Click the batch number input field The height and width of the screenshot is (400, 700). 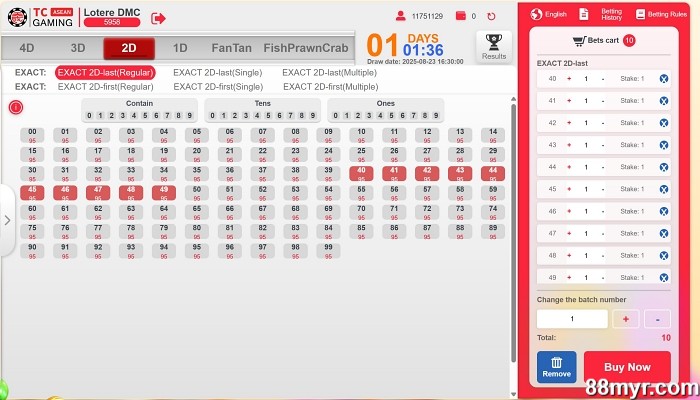(x=572, y=319)
